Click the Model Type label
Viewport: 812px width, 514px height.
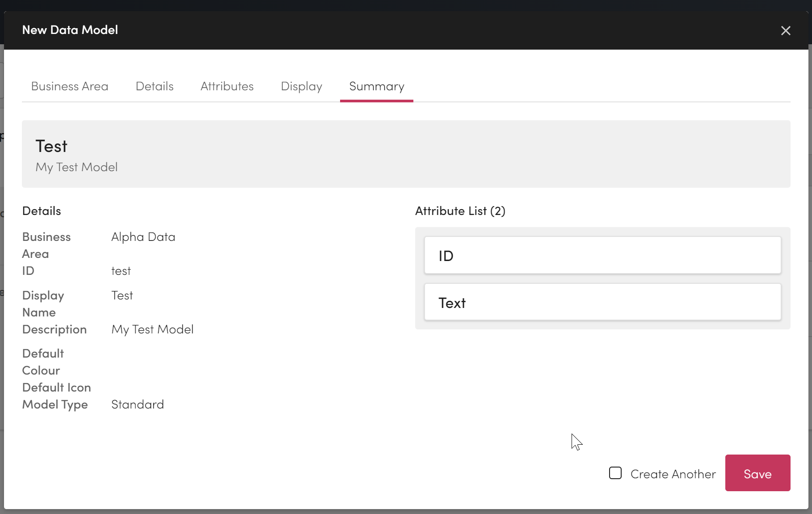[55, 404]
